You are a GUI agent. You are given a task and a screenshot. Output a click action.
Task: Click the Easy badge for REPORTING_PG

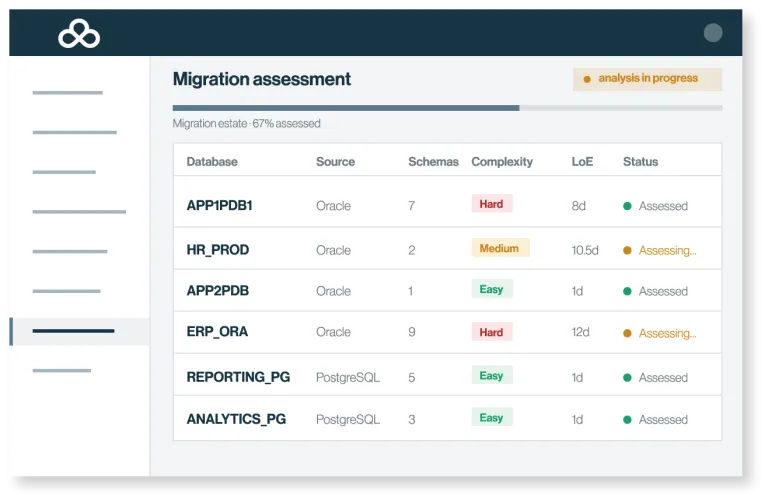tap(492, 375)
